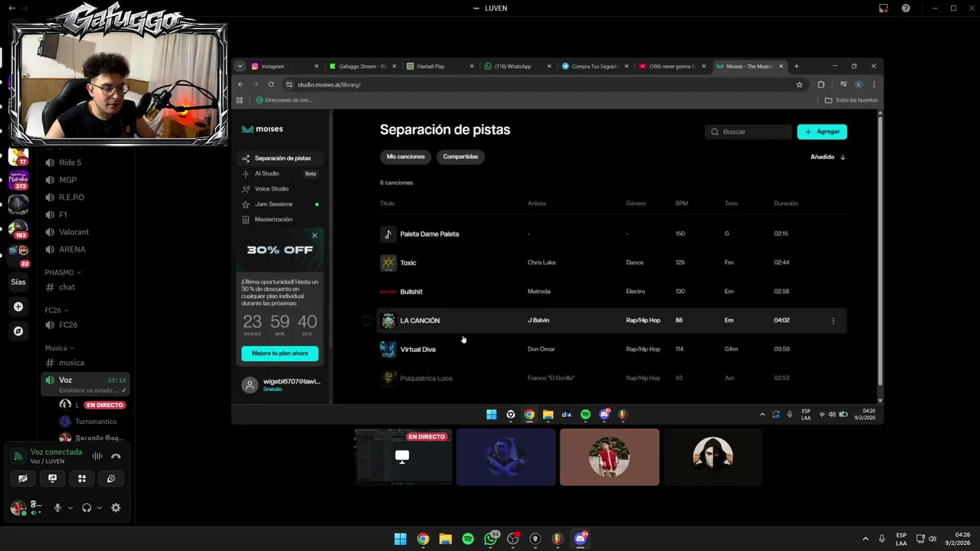Select the Mis canciones filter
This screenshot has width=980, height=551.
click(405, 157)
